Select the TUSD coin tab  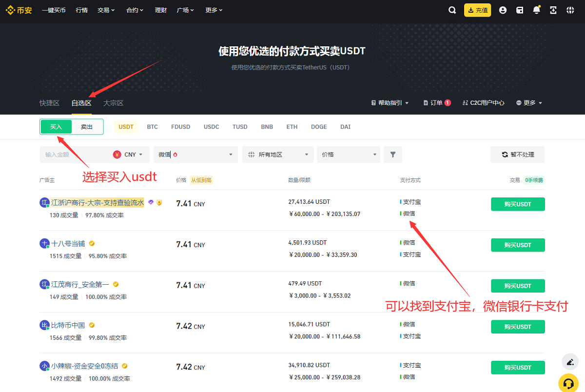[240, 127]
